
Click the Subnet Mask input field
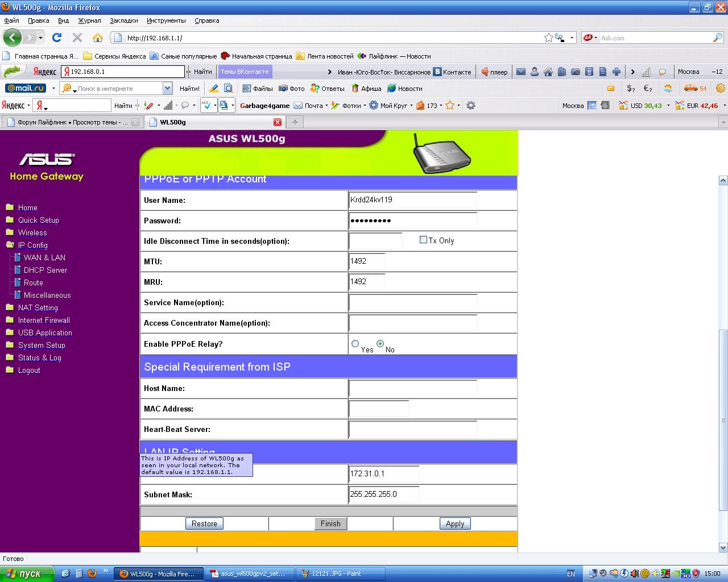(384, 494)
